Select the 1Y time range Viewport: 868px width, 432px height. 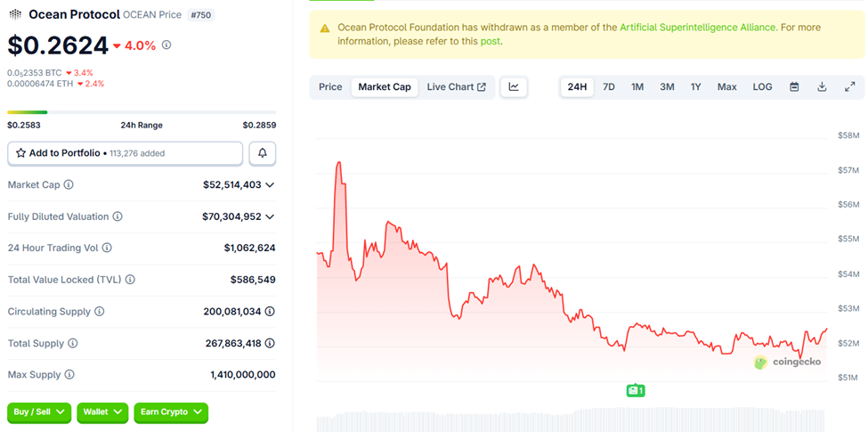(695, 86)
